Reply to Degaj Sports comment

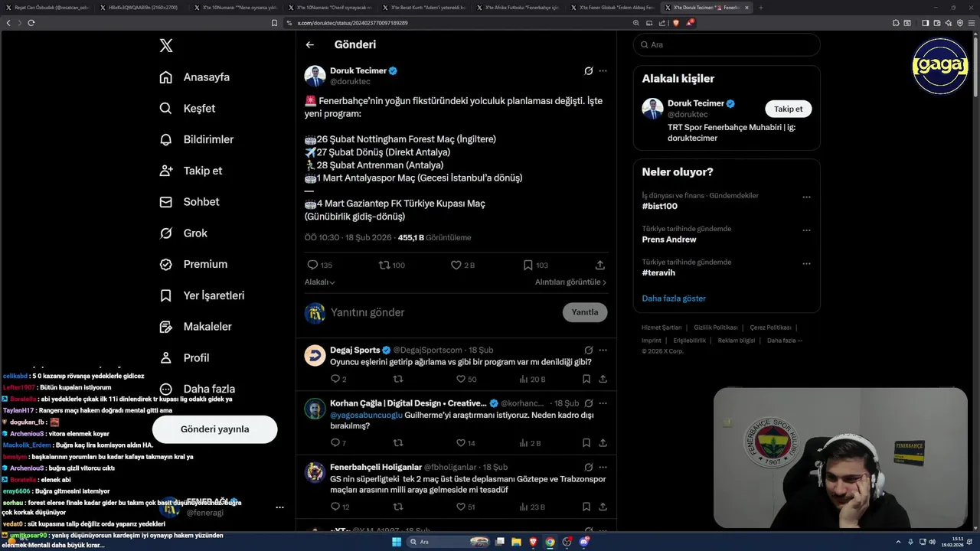[335, 379]
